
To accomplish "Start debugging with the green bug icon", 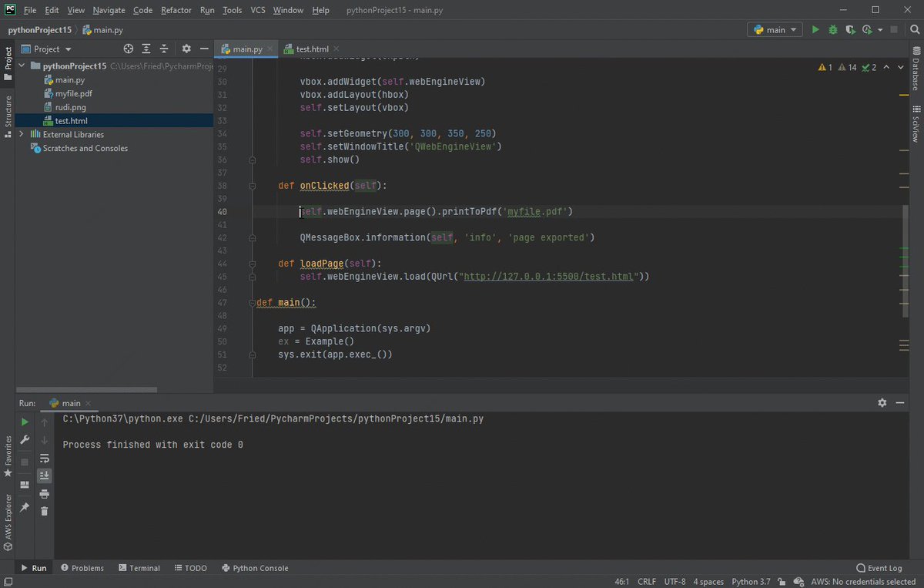I will click(x=833, y=30).
